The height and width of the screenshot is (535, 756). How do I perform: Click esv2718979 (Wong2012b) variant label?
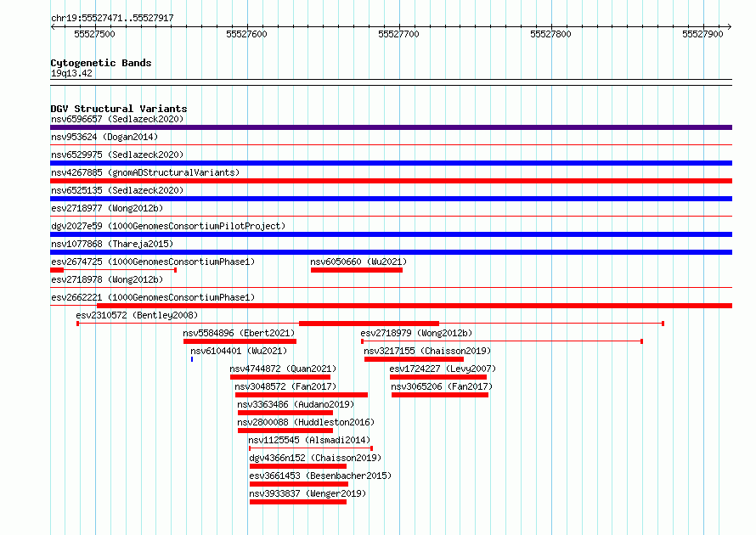coord(416,333)
